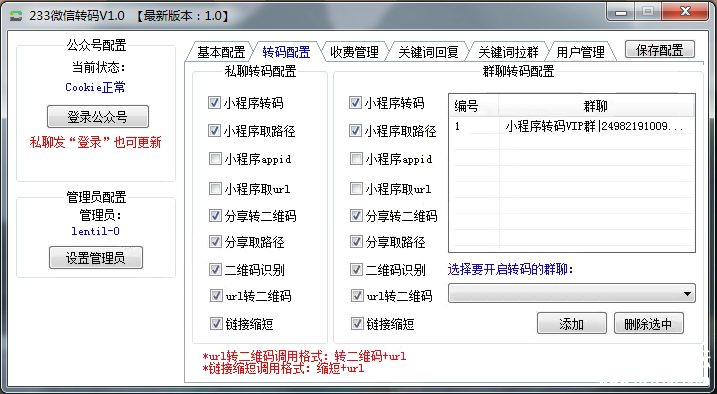717x394 pixels.
Task: Click the 删除选中 button
Action: coord(648,324)
